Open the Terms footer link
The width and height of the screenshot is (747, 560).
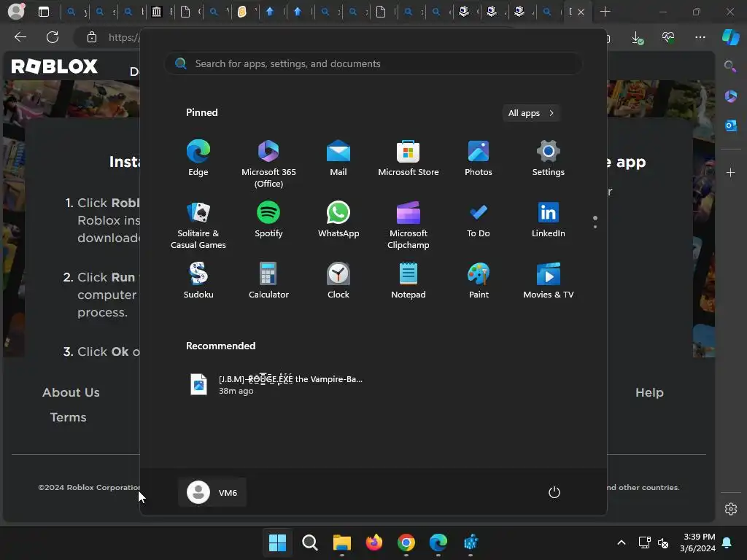click(68, 417)
